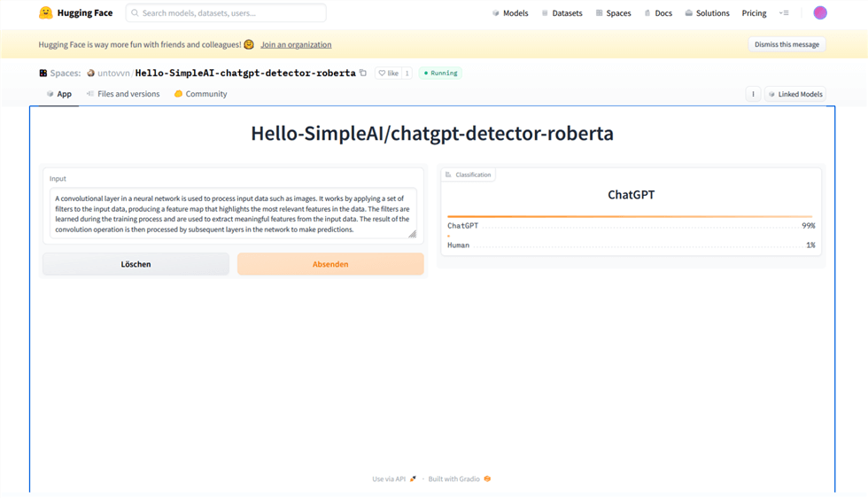The height and width of the screenshot is (498, 868).
Task: Click the untovvn user avatar icon
Action: [x=90, y=74]
